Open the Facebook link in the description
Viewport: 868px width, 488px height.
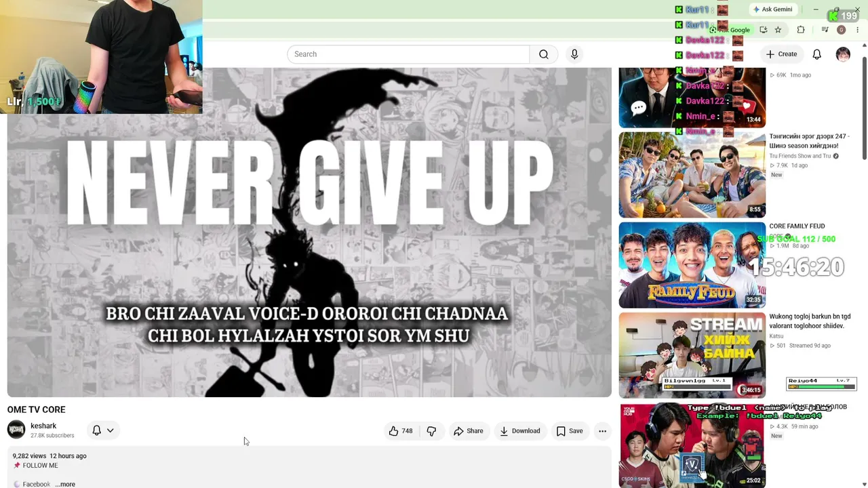coord(36,484)
